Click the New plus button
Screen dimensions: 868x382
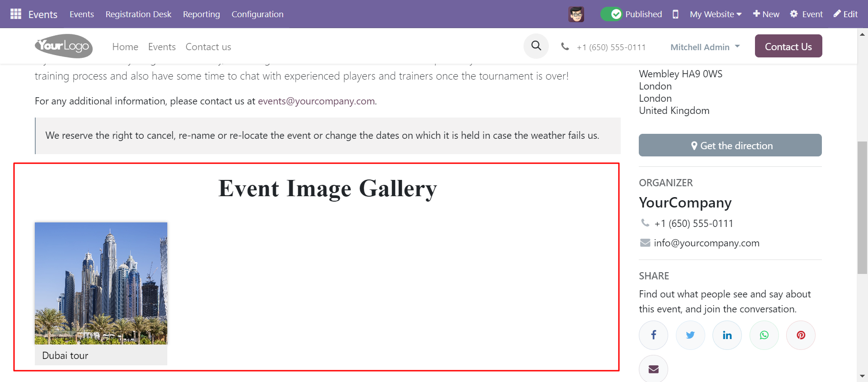pyautogui.click(x=766, y=14)
